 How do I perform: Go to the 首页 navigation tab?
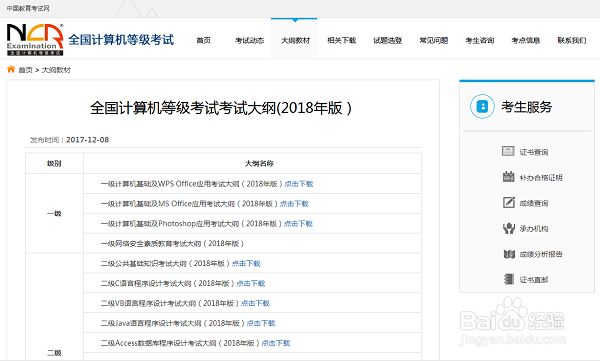[x=204, y=40]
